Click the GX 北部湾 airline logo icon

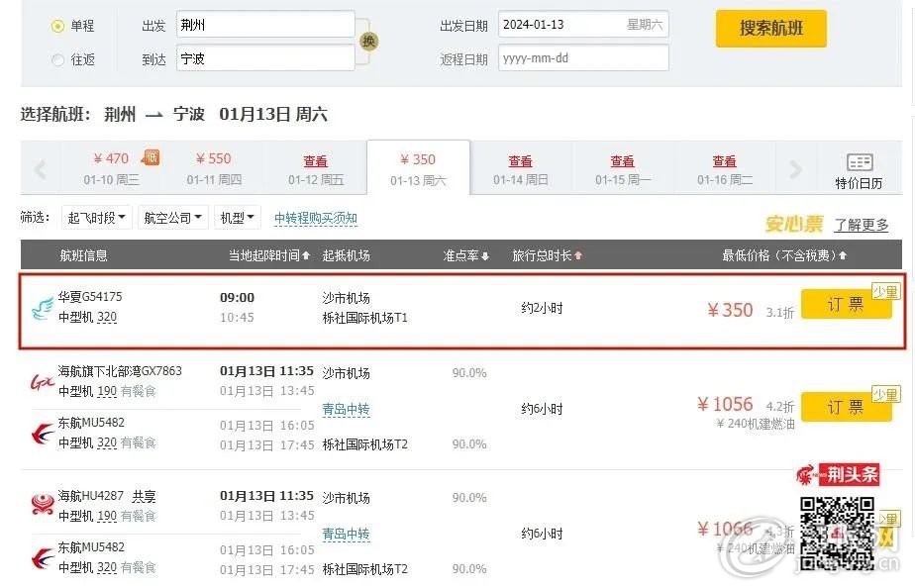42,382
